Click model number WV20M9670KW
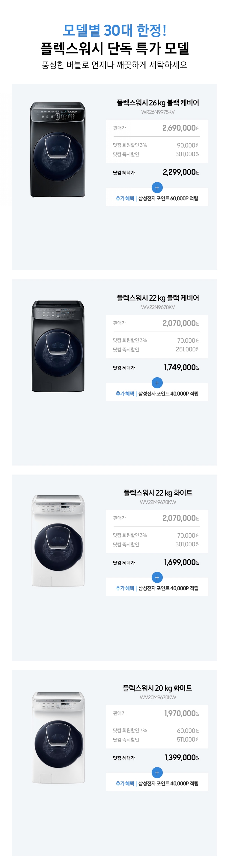This screenshot has width=229, height=868. (158, 697)
